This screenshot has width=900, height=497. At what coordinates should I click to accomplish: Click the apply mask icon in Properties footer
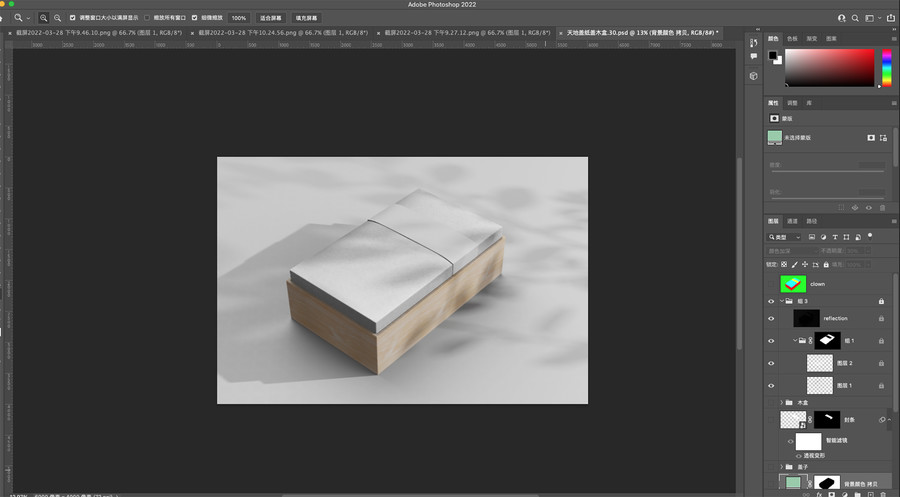point(855,208)
